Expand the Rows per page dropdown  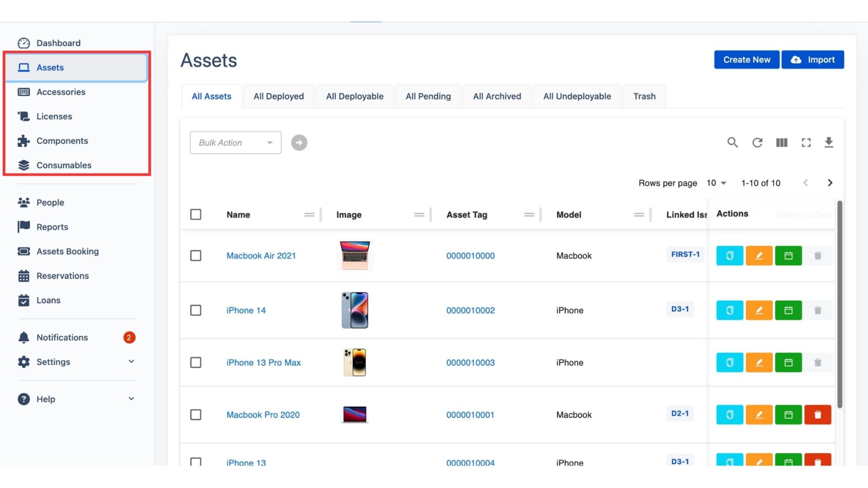717,183
